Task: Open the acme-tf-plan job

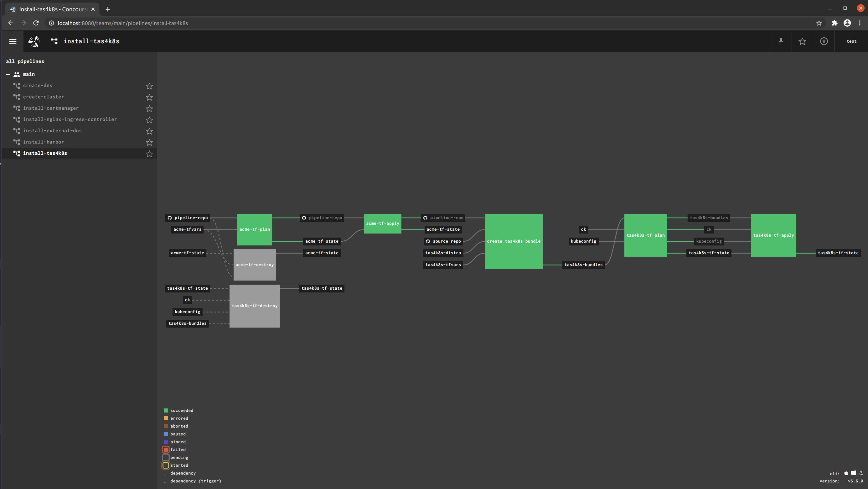Action: pyautogui.click(x=254, y=229)
